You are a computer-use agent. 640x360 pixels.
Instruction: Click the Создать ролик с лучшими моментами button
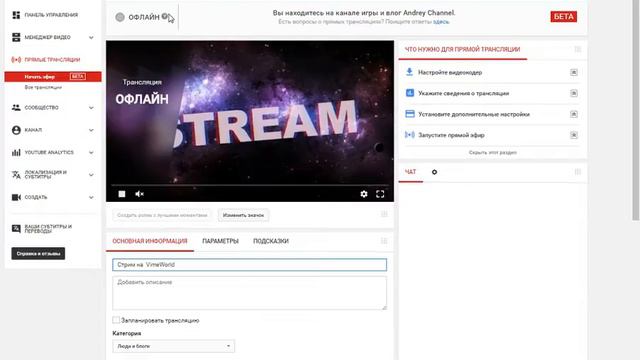[162, 215]
